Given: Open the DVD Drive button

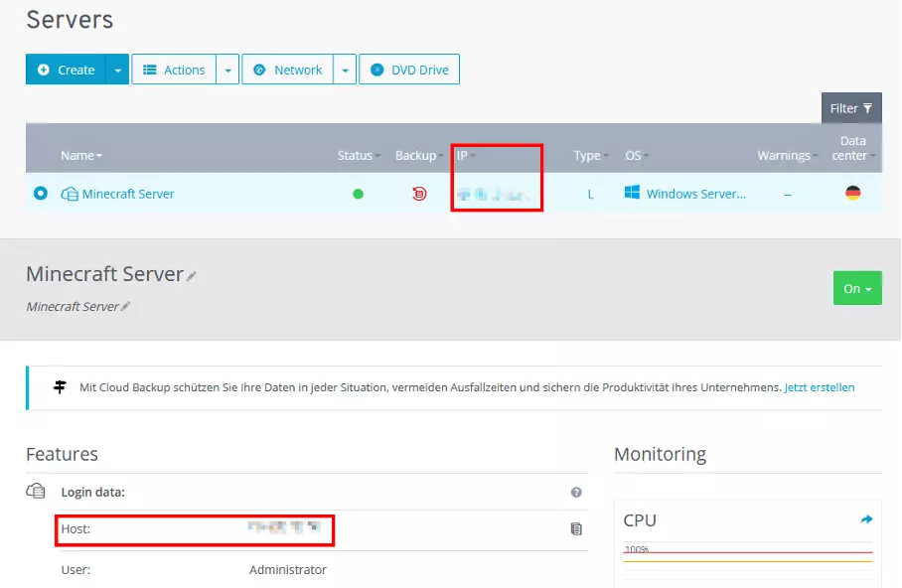Looking at the screenshot, I should [x=409, y=70].
